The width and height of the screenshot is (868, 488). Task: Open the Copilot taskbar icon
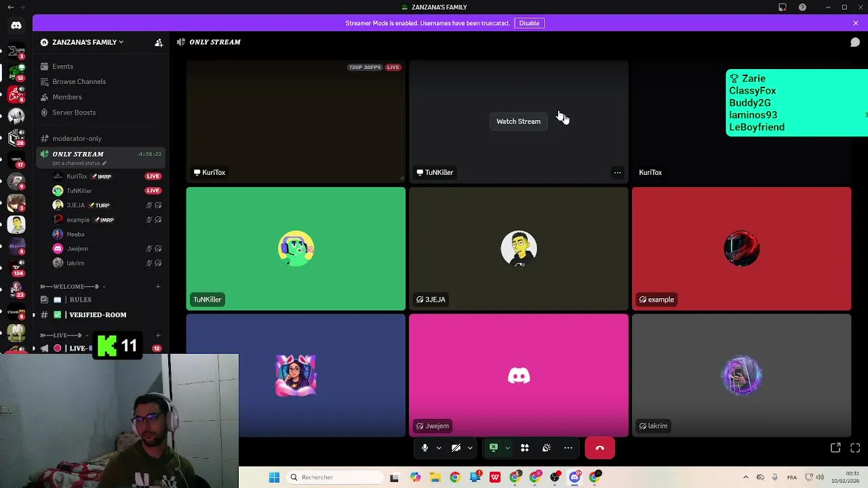(415, 477)
